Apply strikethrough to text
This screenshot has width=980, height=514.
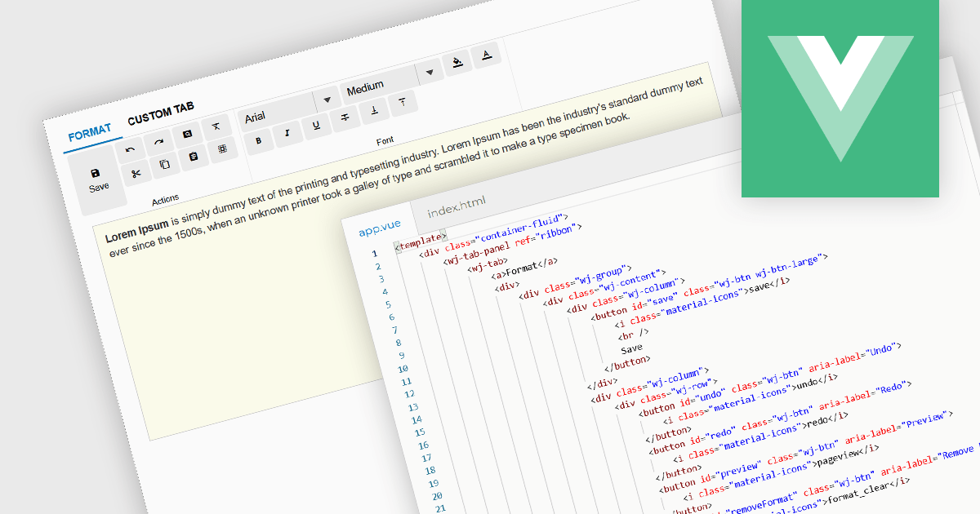pos(345,117)
